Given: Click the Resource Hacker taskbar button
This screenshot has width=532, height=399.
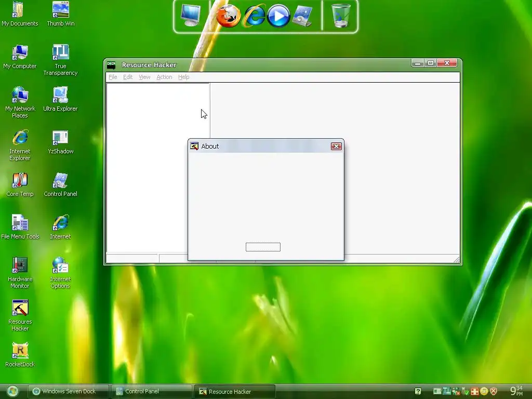Looking at the screenshot, I should [234, 391].
